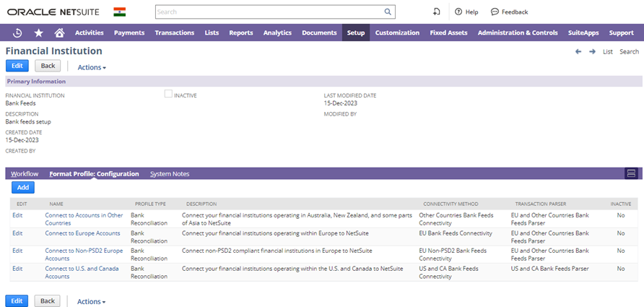Viewport: 644px width, 307px height.
Task: Edit the Non-PSD2 Europe Accounts row
Action: pyautogui.click(x=17, y=250)
